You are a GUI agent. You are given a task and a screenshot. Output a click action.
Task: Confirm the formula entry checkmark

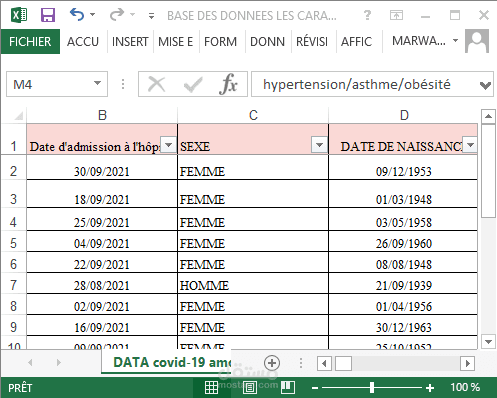[193, 84]
